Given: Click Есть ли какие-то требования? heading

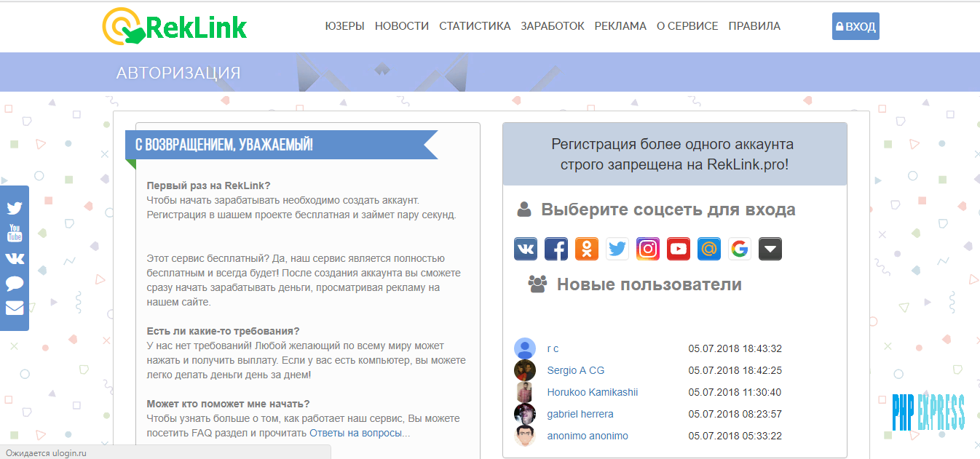Looking at the screenshot, I should pyautogui.click(x=224, y=331).
